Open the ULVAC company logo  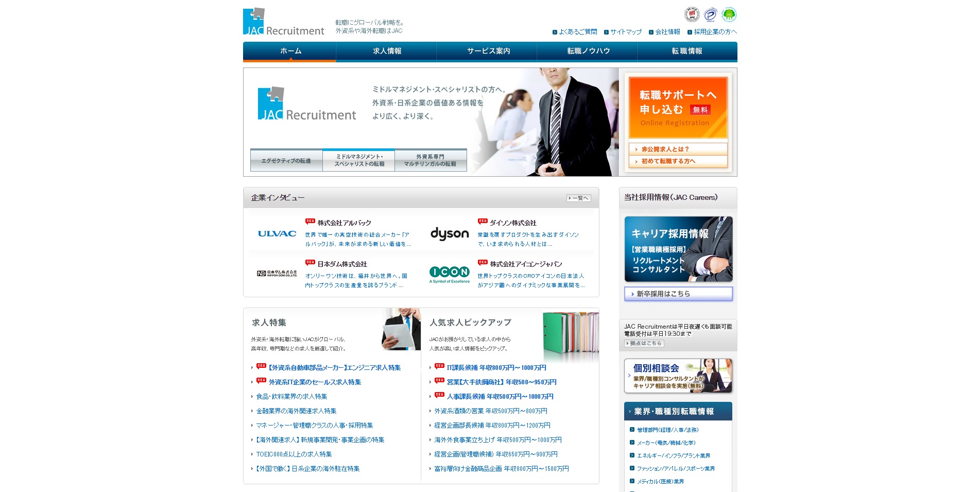(277, 234)
